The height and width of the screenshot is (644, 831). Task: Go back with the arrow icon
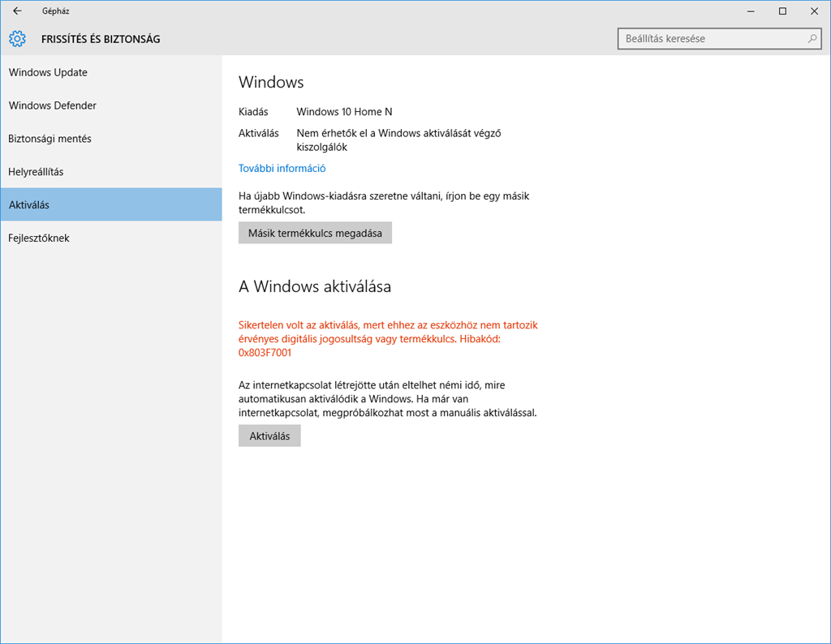[17, 11]
